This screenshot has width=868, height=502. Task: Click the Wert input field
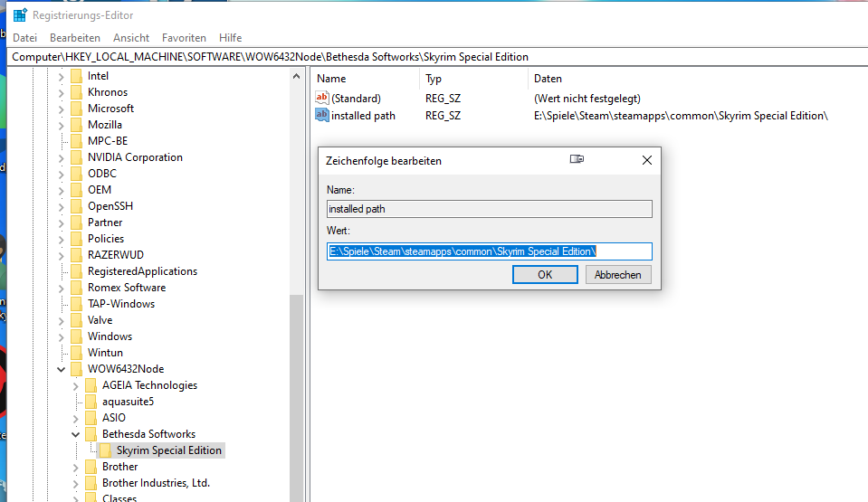pos(489,251)
